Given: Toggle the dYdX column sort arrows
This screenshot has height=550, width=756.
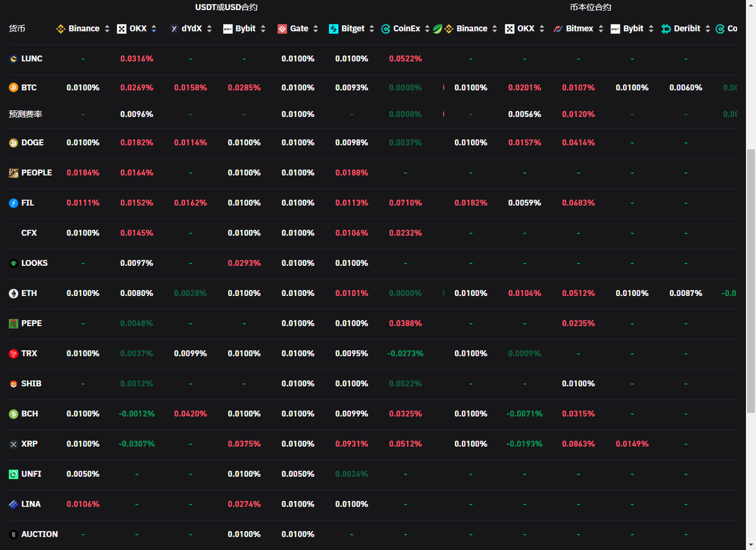Looking at the screenshot, I should click(x=209, y=29).
